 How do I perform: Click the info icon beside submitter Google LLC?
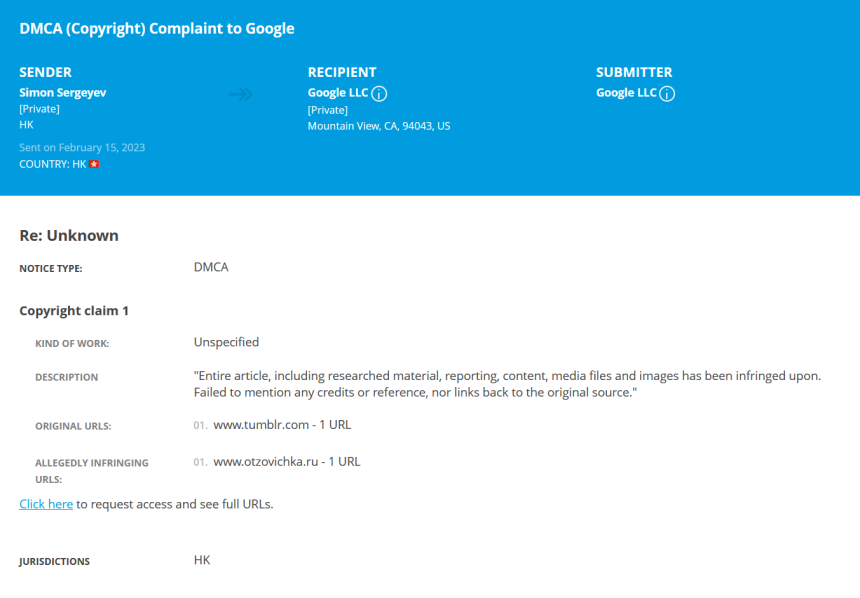click(667, 94)
